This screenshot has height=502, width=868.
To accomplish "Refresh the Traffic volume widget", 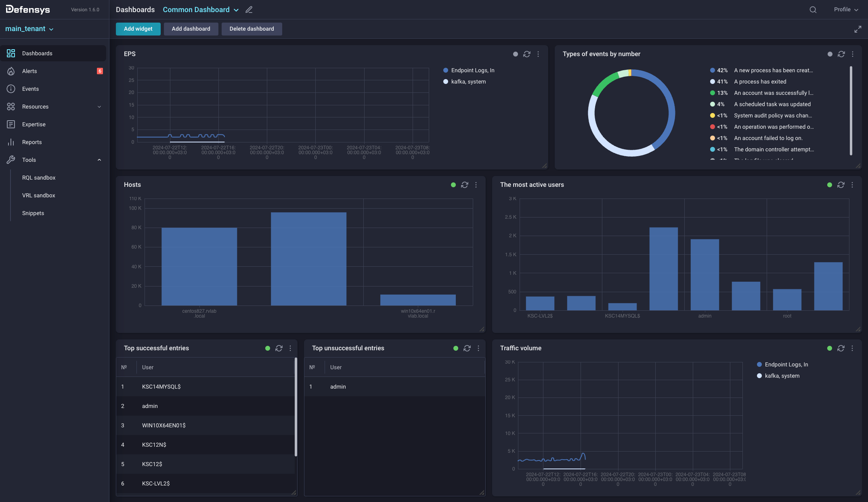I will tap(841, 348).
